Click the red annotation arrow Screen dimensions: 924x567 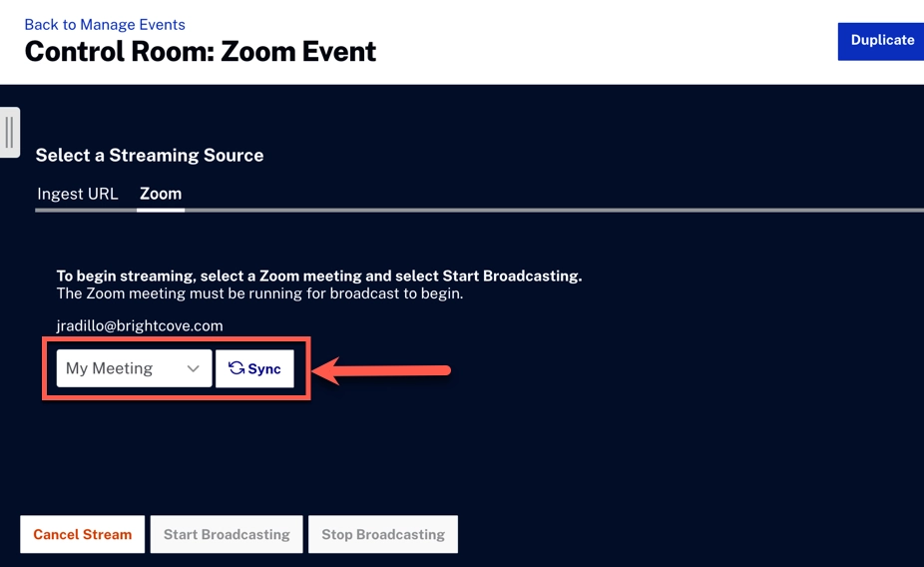point(382,371)
